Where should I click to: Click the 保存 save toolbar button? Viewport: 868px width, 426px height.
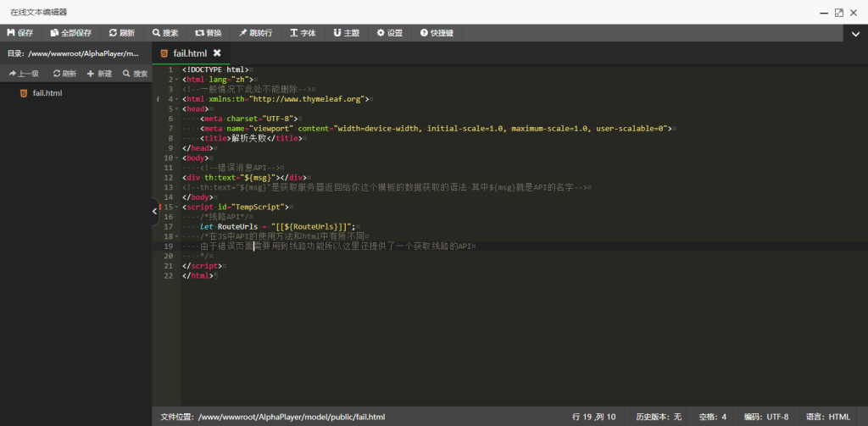point(20,33)
